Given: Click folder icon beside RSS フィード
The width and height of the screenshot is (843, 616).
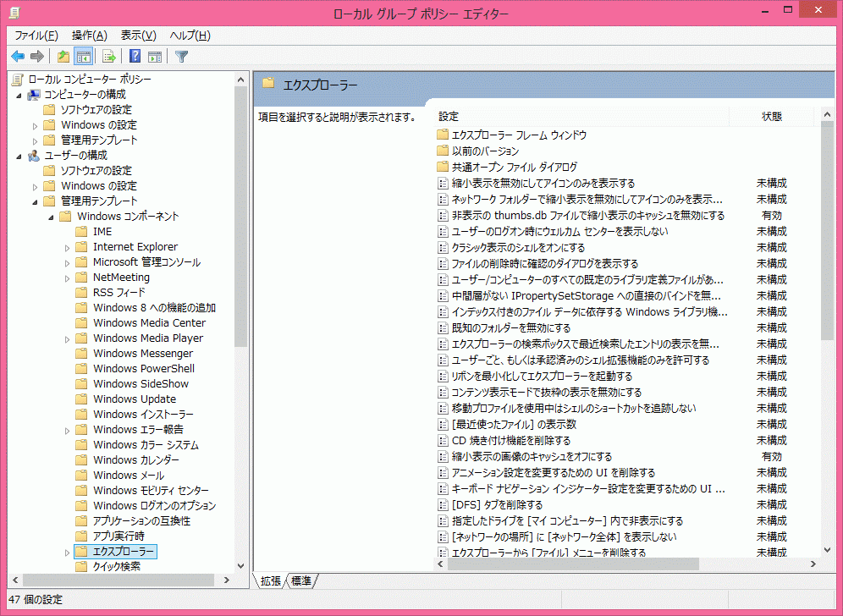Looking at the screenshot, I should [82, 293].
